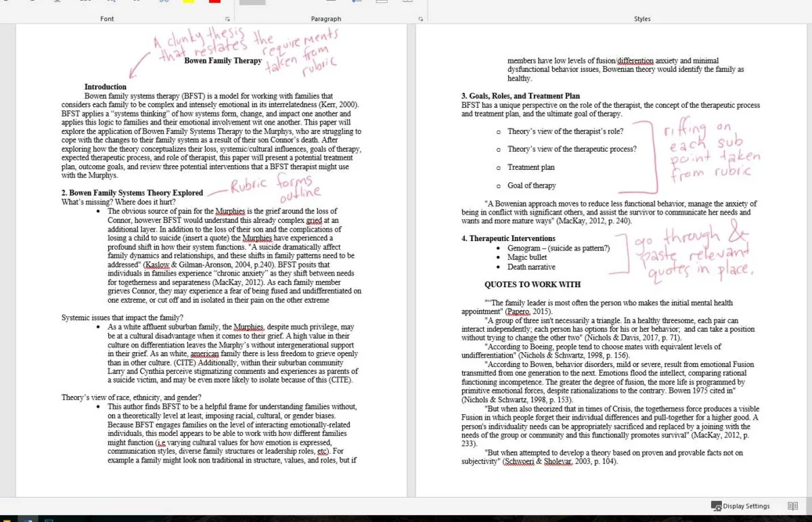Click the 'Treatment plan' bullet
This screenshot has width=812, height=522.
pos(531,167)
